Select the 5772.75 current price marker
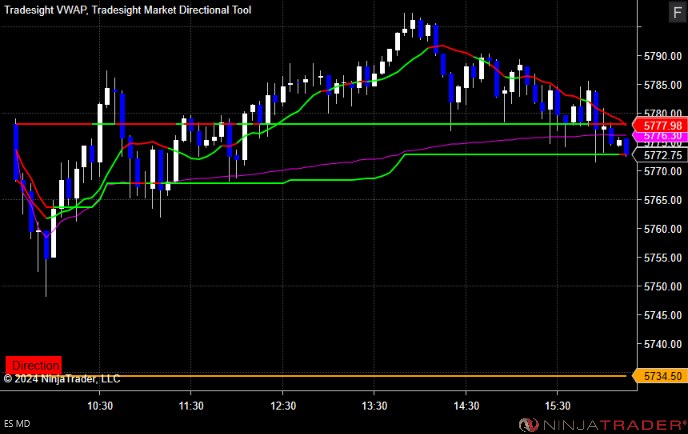Image resolution: width=688 pixels, height=434 pixels. click(660, 155)
